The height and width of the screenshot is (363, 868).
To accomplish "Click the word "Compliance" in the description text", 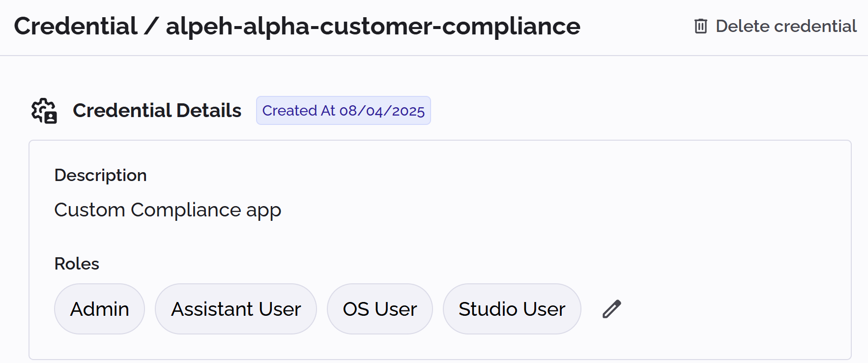I will (x=186, y=210).
